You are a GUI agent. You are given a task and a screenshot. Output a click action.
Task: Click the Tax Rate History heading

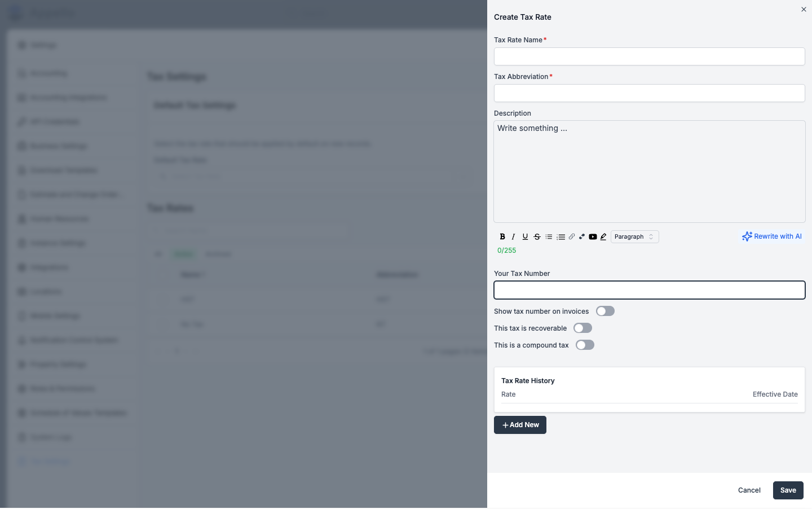click(x=528, y=381)
